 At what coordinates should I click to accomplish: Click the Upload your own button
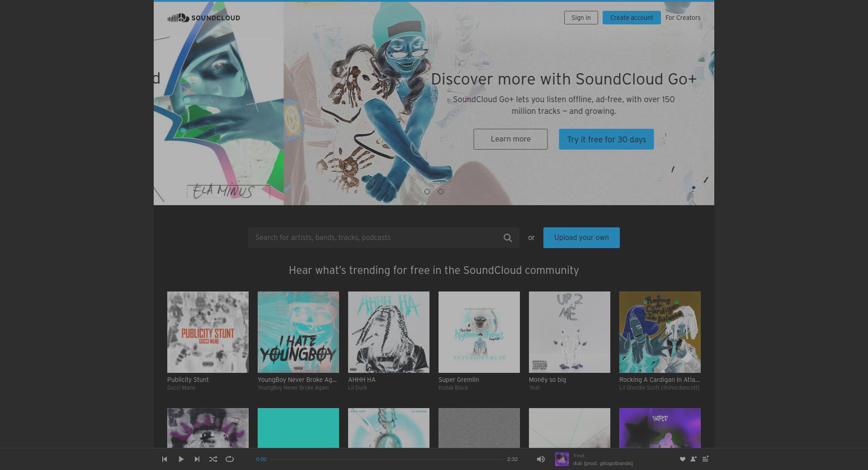click(x=581, y=238)
